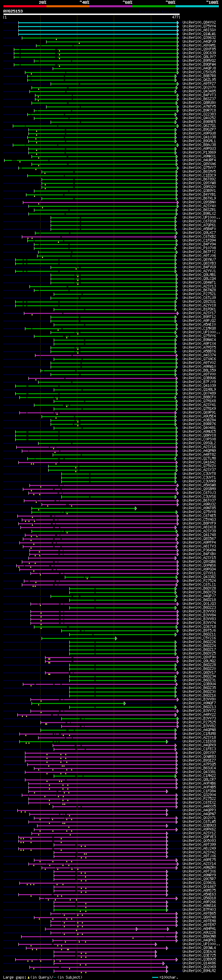
Task: Select hit UniRef100_A4S374
Action: pos(199,355)
